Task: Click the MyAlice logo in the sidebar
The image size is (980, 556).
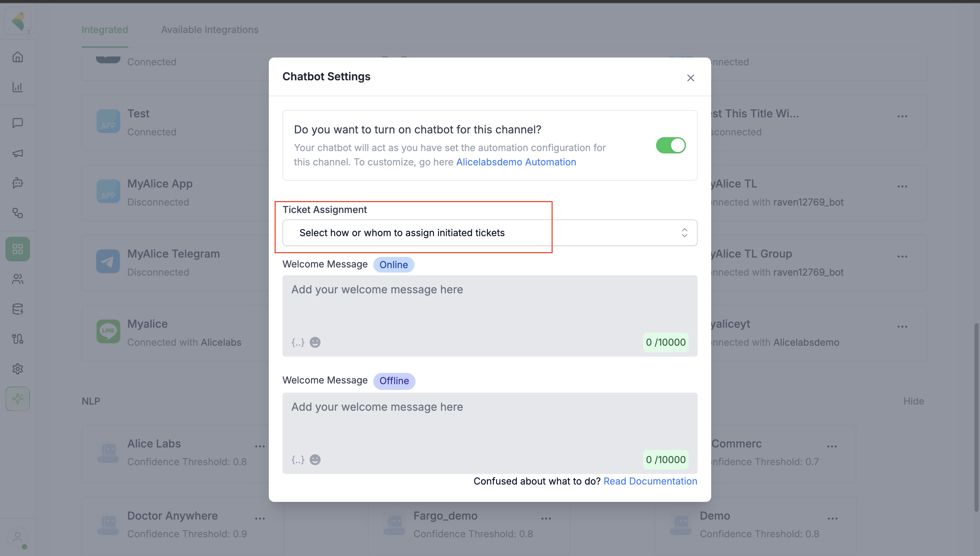Action: point(18,21)
